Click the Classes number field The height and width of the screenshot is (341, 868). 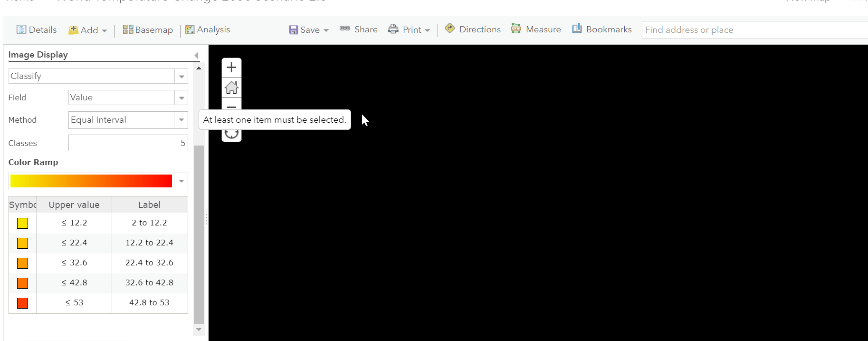click(x=128, y=143)
